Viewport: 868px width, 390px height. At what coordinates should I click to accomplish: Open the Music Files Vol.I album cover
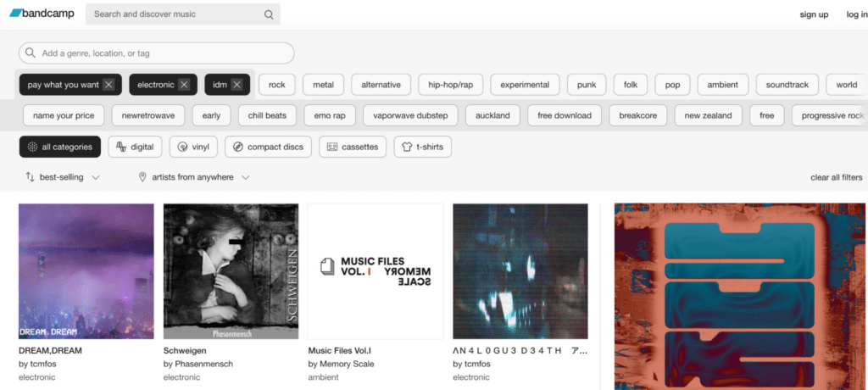click(x=376, y=271)
